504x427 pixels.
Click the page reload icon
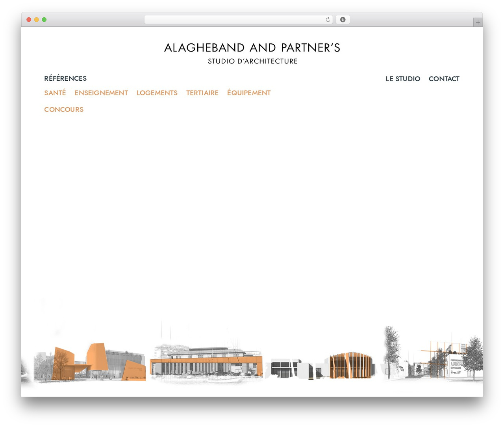coord(328,20)
